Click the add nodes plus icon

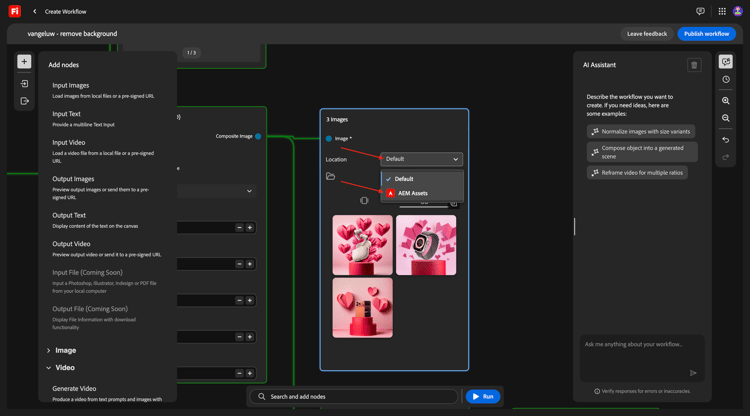point(24,62)
